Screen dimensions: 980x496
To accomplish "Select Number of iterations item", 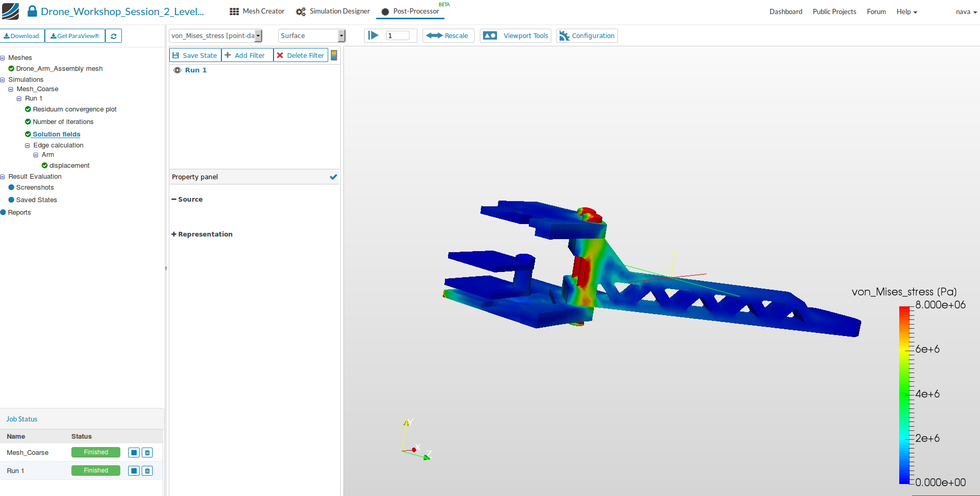I will coord(63,122).
